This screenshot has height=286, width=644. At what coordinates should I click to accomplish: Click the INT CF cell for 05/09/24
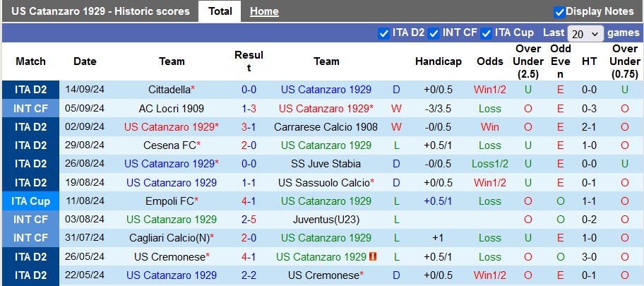(x=30, y=109)
